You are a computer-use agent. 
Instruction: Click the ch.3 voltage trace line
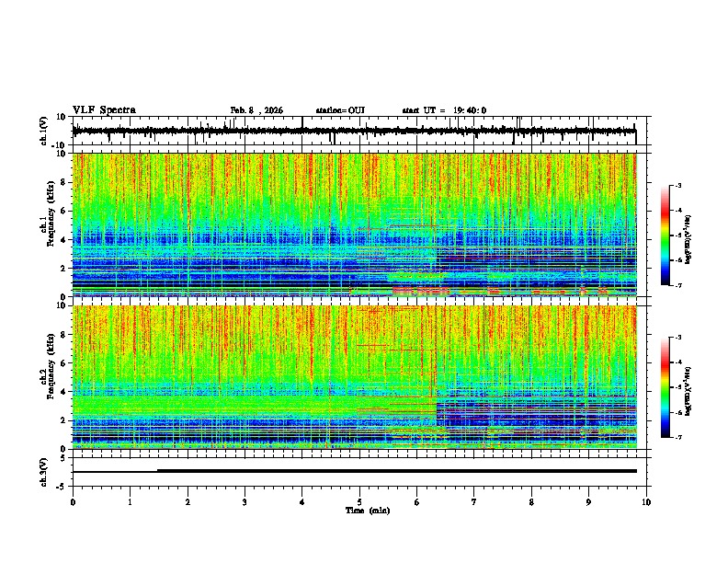(355, 471)
